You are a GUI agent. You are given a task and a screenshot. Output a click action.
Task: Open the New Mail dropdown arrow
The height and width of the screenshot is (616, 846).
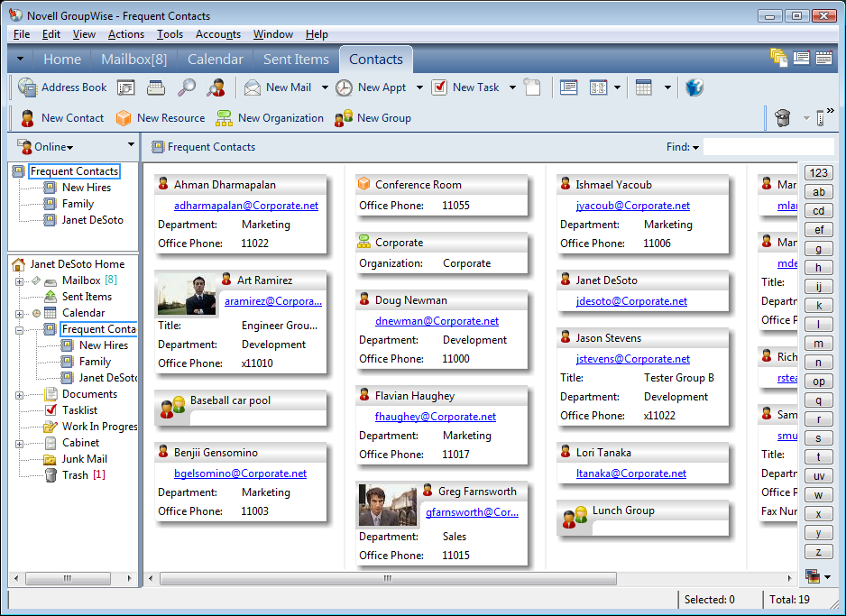[x=325, y=87]
